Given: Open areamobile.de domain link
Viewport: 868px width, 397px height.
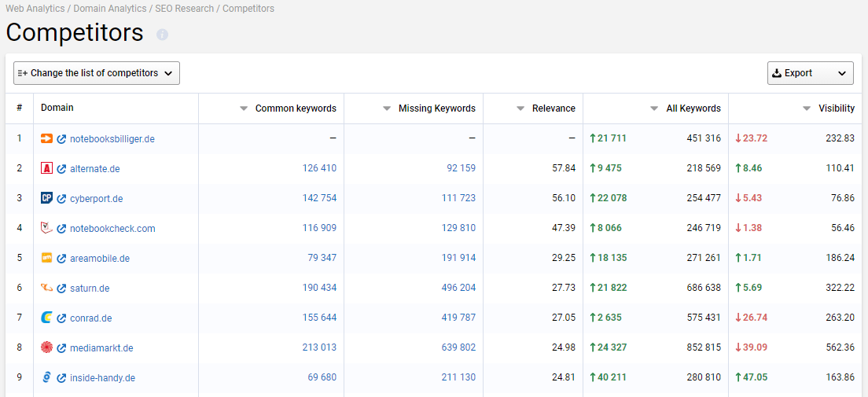Looking at the screenshot, I should (100, 259).
